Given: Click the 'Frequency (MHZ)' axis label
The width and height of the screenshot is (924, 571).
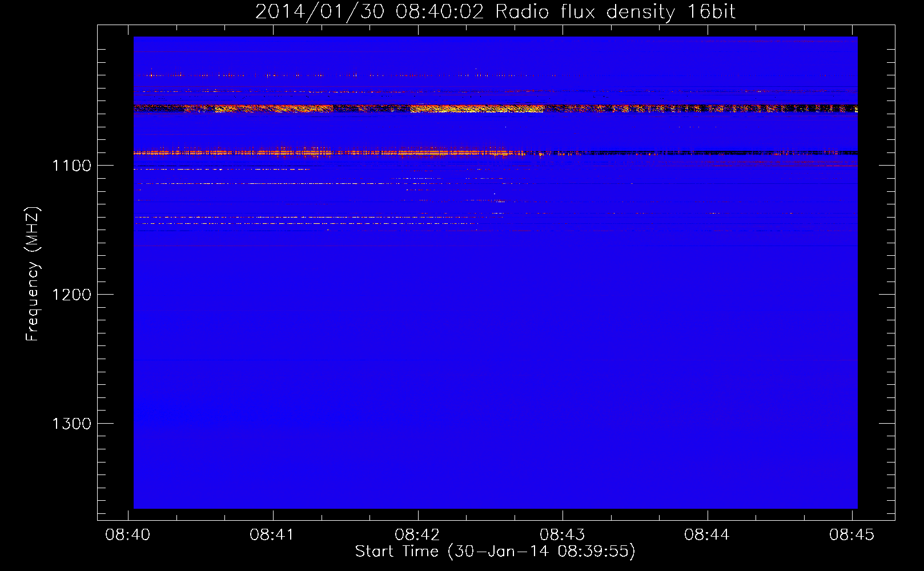Looking at the screenshot, I should click(33, 274).
